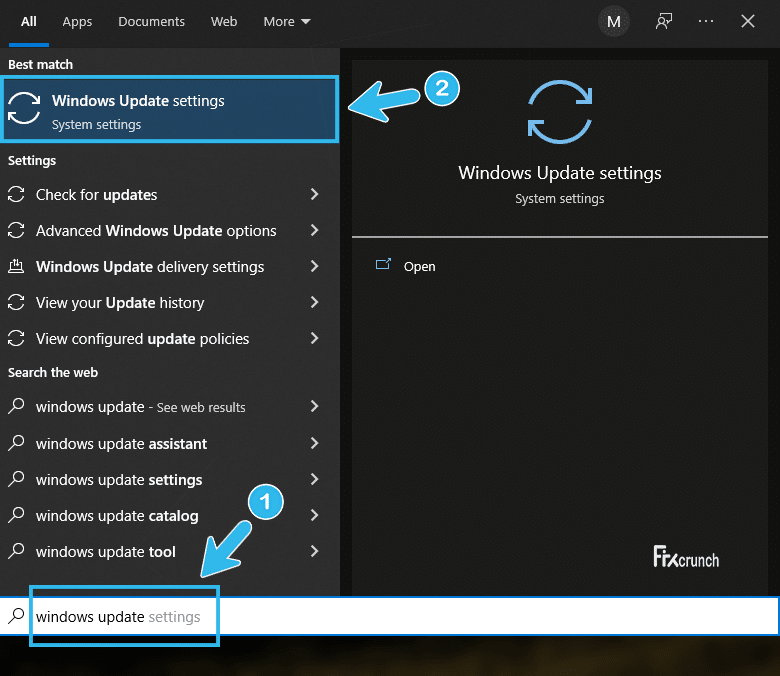This screenshot has width=780, height=676.
Task: Select View configured update policies result
Action: [170, 338]
